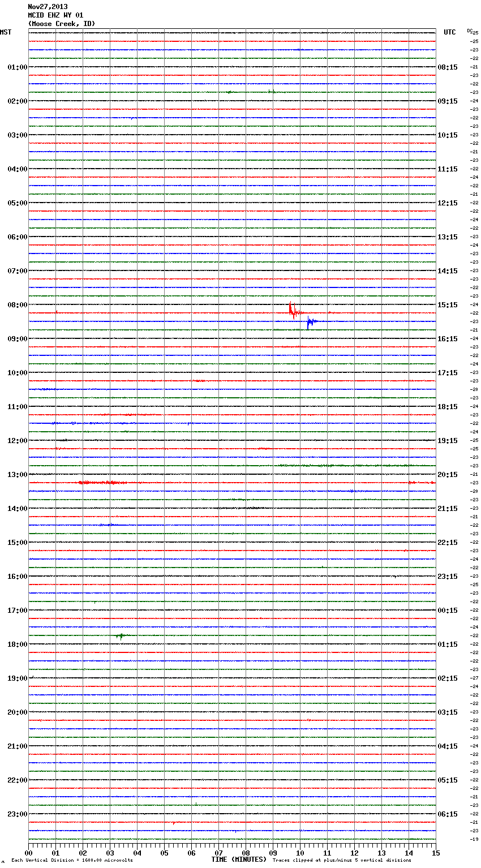
Task: Click the large red seismic event spike
Action: coord(292,311)
